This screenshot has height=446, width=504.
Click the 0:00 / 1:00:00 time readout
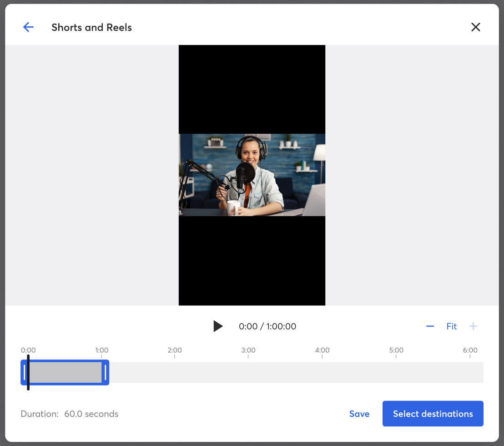(267, 326)
